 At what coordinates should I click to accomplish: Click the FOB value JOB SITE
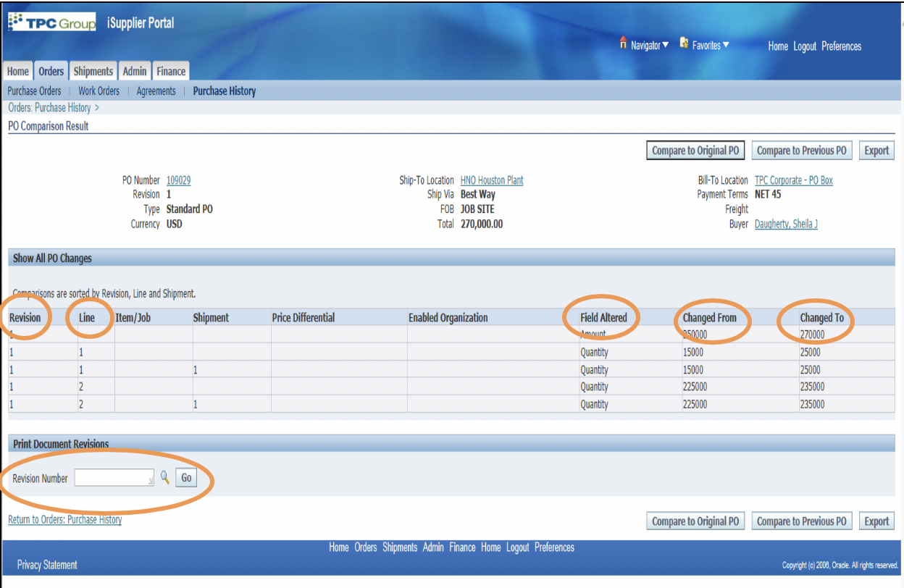[477, 209]
